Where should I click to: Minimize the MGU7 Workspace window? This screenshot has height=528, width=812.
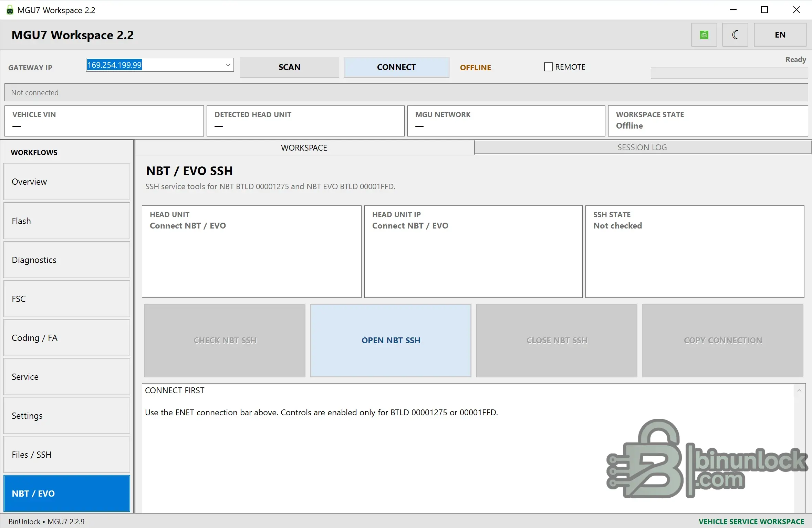[733, 10]
